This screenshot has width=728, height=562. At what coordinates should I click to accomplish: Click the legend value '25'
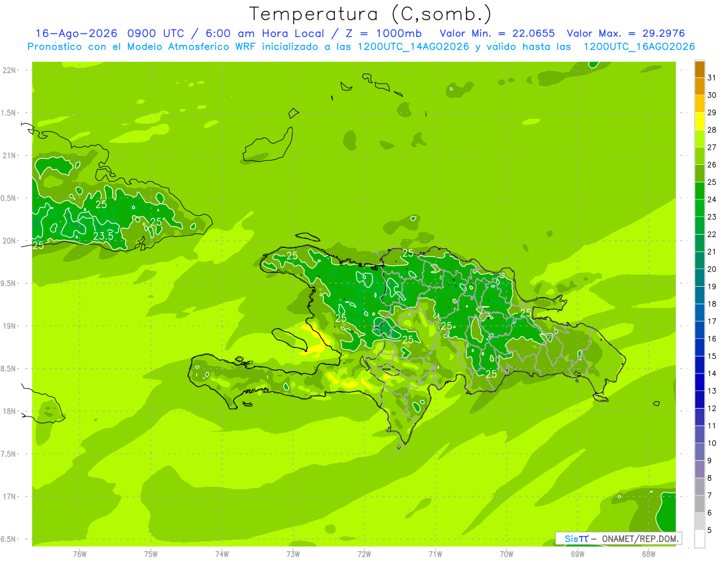pos(712,182)
